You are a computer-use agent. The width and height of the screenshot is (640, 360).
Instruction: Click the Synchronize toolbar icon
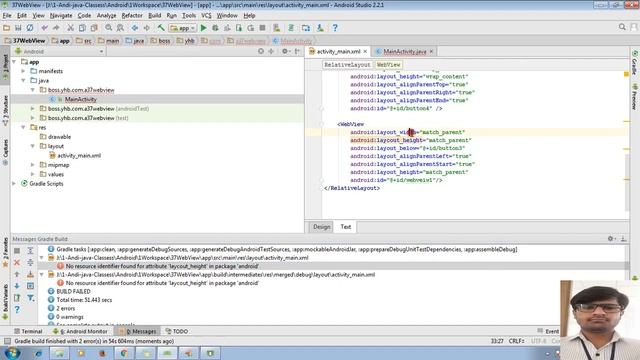(30, 28)
